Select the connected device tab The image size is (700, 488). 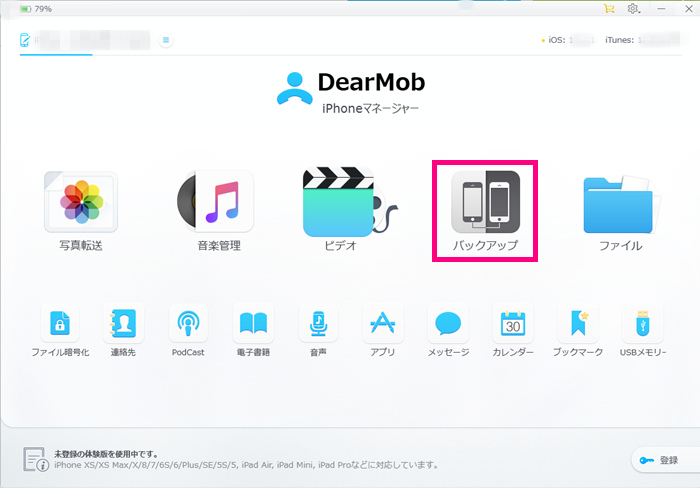click(85, 40)
